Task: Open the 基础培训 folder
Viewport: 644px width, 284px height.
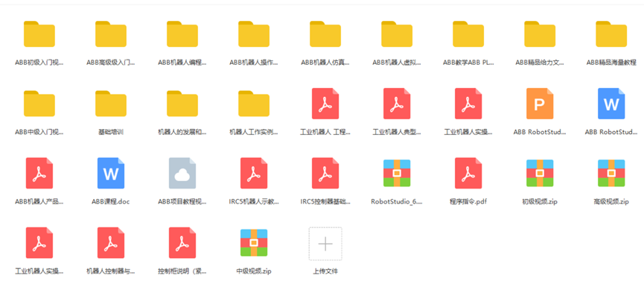Action: (x=111, y=104)
